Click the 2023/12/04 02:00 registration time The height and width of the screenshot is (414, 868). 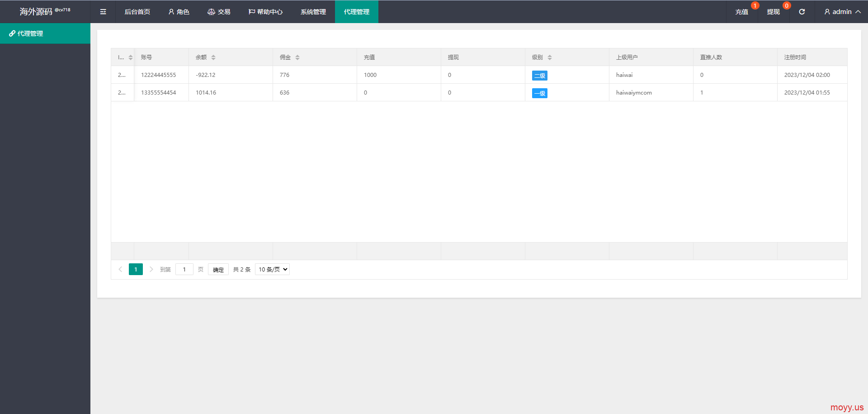[807, 75]
